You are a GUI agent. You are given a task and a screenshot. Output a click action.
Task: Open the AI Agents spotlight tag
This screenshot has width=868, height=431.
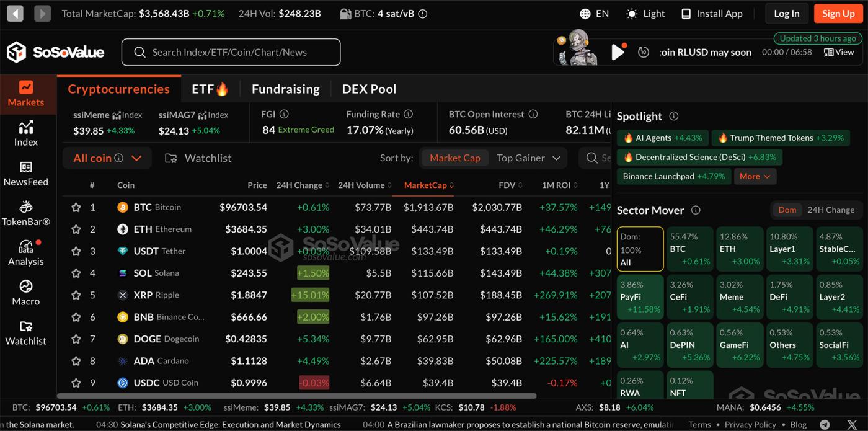point(662,138)
